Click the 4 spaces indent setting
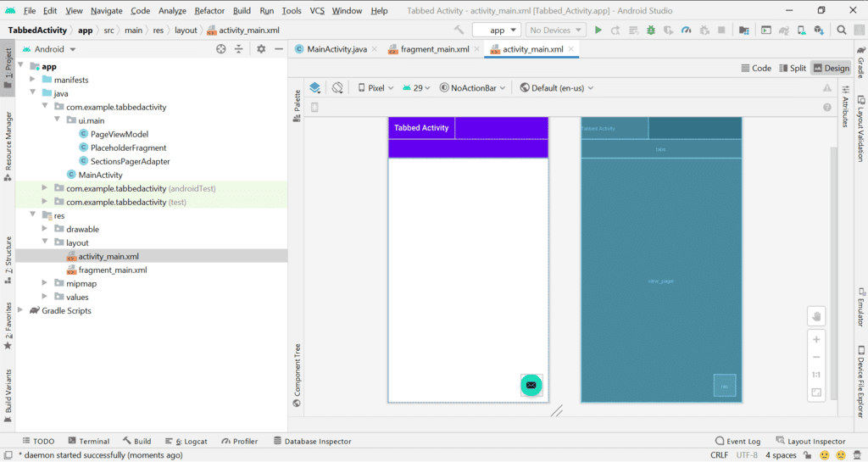 (x=781, y=455)
